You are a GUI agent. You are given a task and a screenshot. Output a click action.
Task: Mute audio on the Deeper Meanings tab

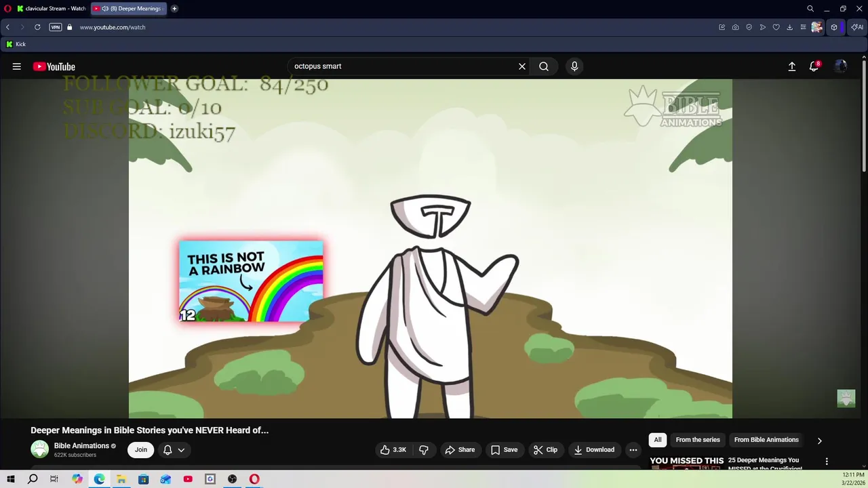[x=105, y=9]
